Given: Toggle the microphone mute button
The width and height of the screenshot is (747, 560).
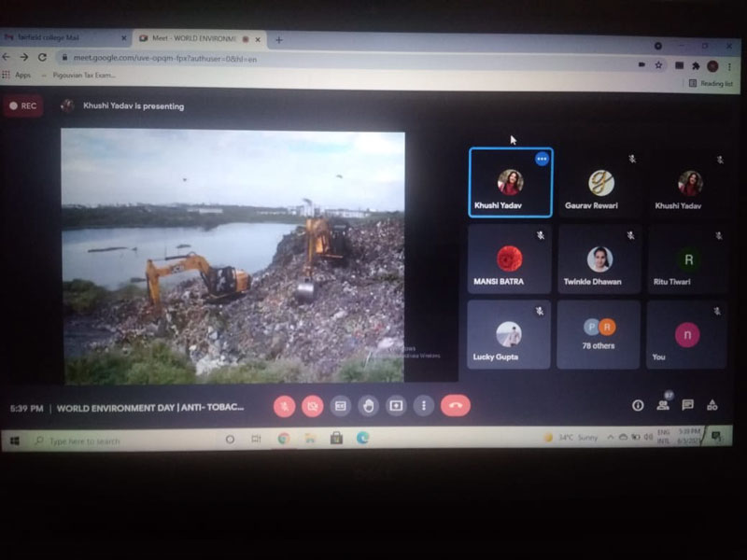Looking at the screenshot, I should 285,406.
